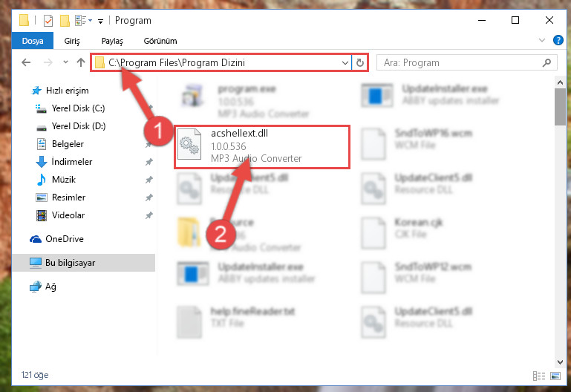Image resolution: width=571 pixels, height=392 pixels.
Task: Switch to large icons view layout
Action: click(x=555, y=376)
